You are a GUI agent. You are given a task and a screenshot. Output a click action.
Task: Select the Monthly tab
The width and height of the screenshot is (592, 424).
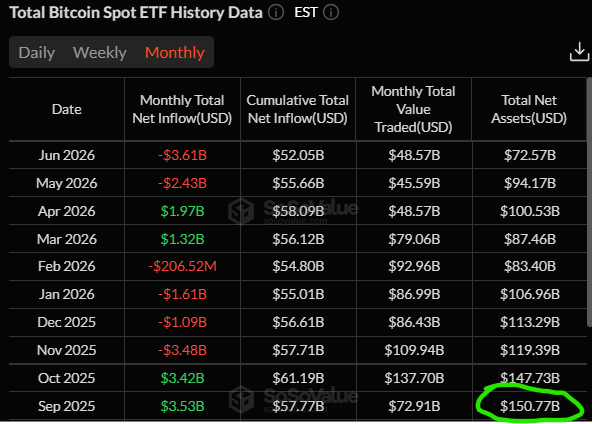[x=175, y=52]
